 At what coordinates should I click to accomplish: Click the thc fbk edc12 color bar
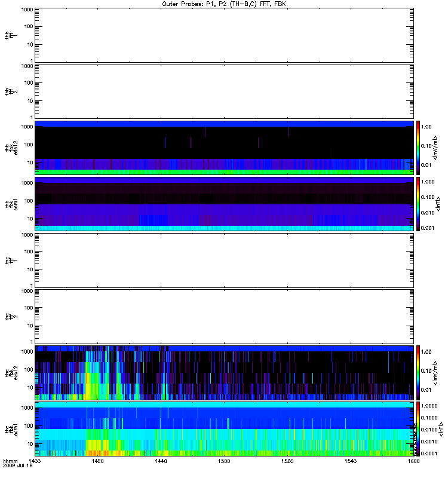coord(418,372)
